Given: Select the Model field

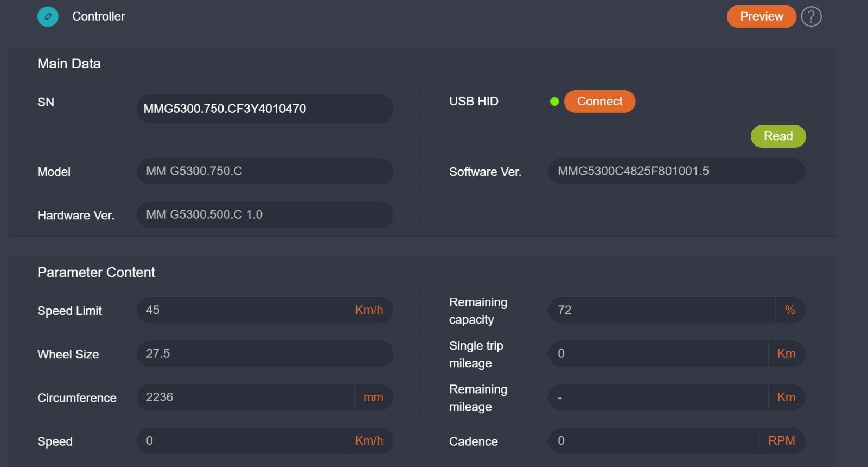Looking at the screenshot, I should click(x=265, y=171).
